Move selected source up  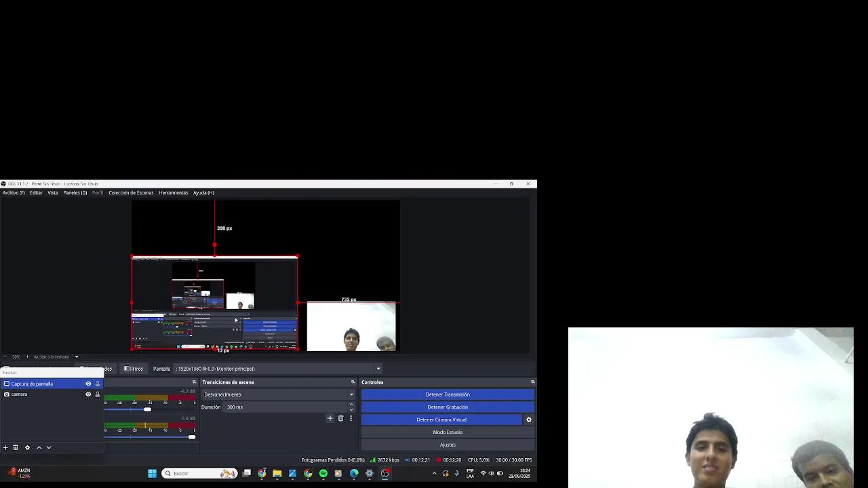click(39, 447)
